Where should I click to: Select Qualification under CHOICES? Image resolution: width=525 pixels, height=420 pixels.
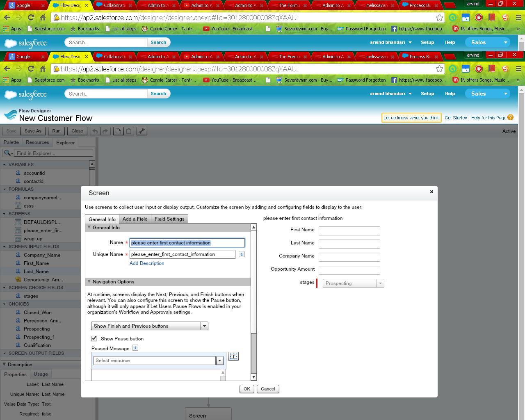(x=37, y=345)
